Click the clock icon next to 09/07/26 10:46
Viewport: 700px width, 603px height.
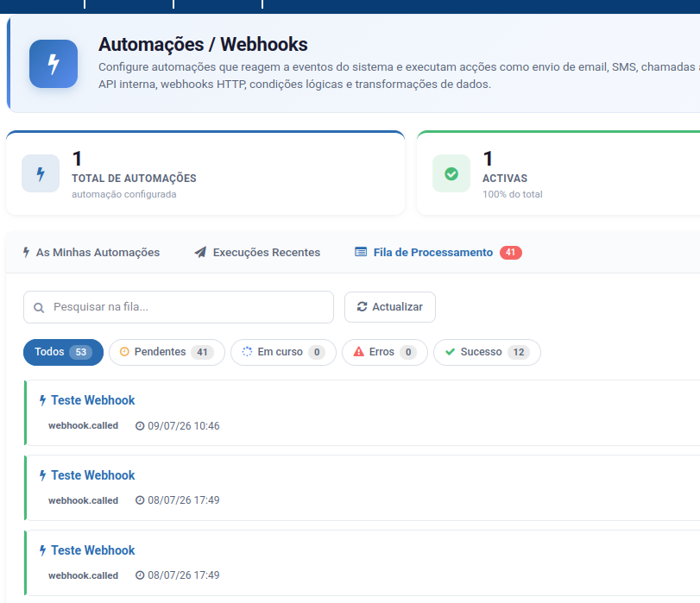(x=140, y=426)
